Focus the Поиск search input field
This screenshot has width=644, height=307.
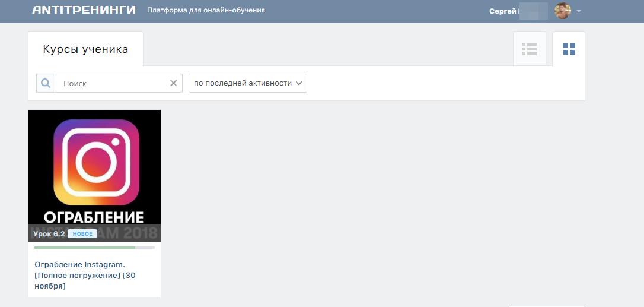click(113, 83)
